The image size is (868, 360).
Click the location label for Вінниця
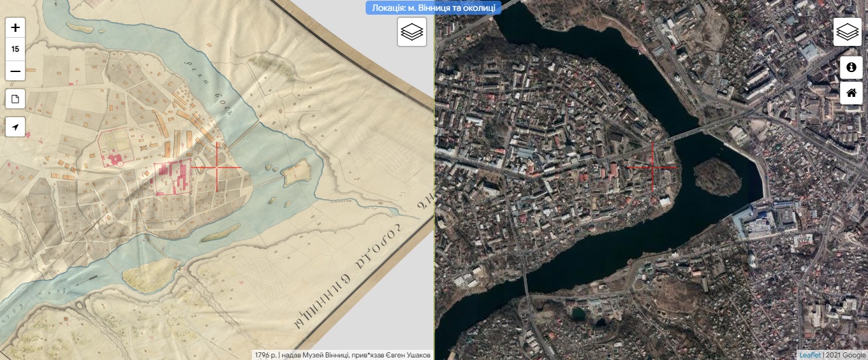click(434, 8)
